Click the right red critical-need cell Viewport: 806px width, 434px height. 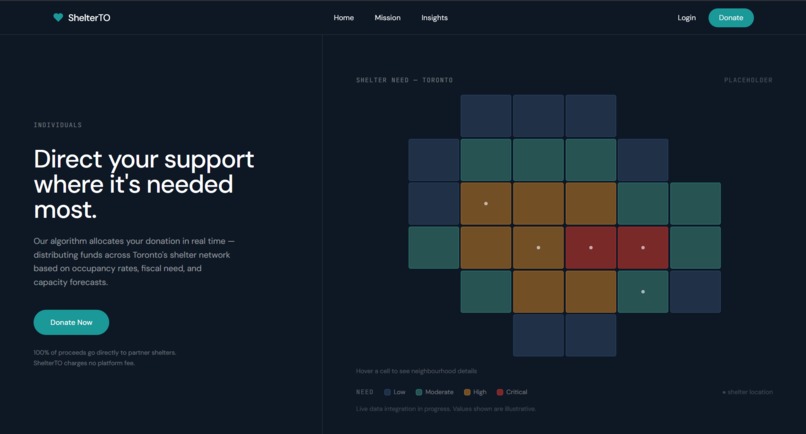[643, 247]
